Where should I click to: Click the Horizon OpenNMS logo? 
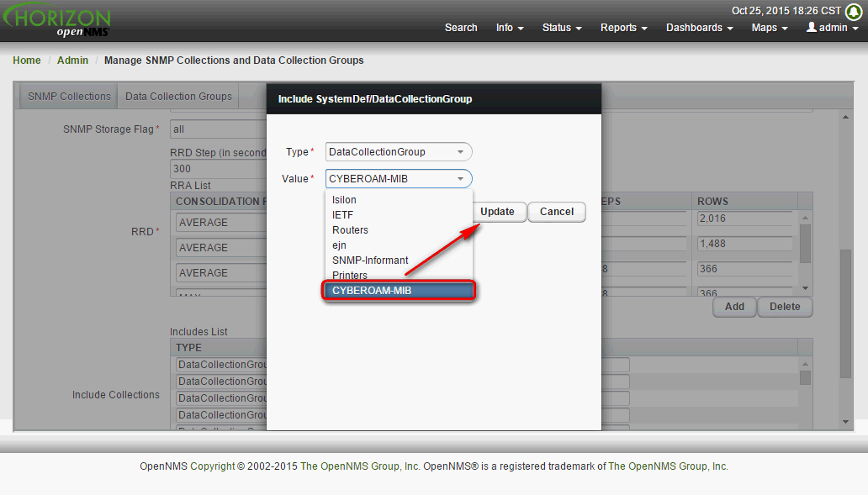click(56, 21)
